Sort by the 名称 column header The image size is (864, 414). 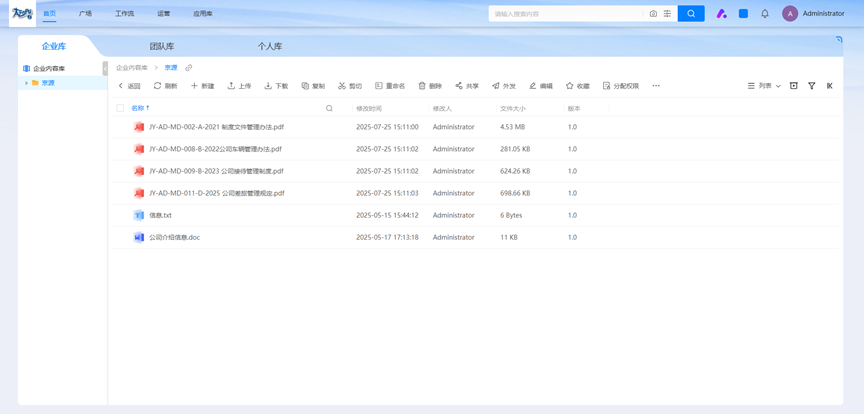tap(138, 108)
